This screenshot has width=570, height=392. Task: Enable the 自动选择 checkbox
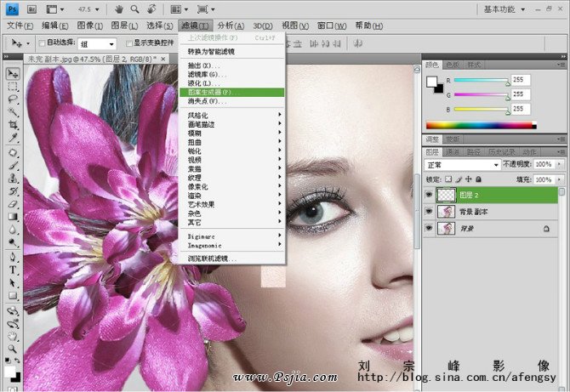pyautogui.click(x=42, y=43)
